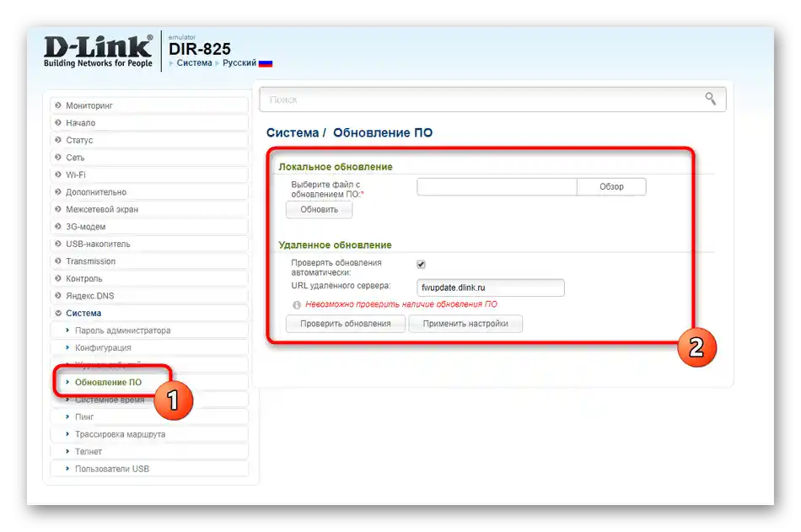
Task: Click the D-Link logo
Action: click(98, 51)
